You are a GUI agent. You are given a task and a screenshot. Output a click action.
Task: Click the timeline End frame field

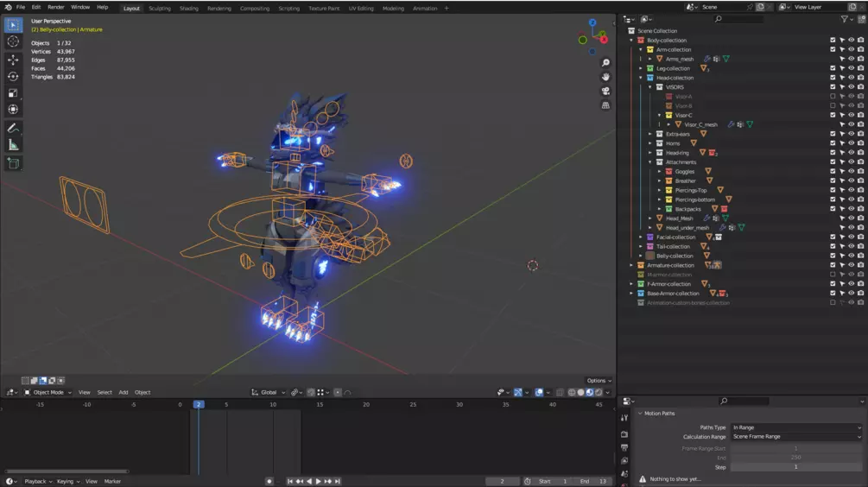pyautogui.click(x=592, y=481)
